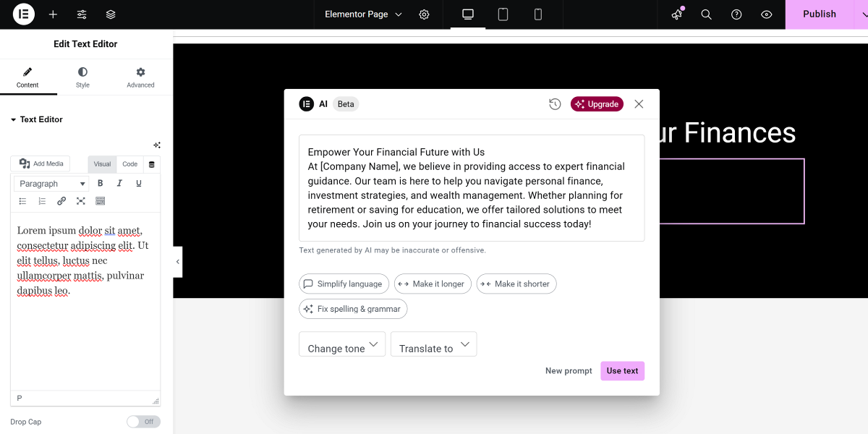Switch to the Code editor tab
The height and width of the screenshot is (434, 868).
pos(130,164)
